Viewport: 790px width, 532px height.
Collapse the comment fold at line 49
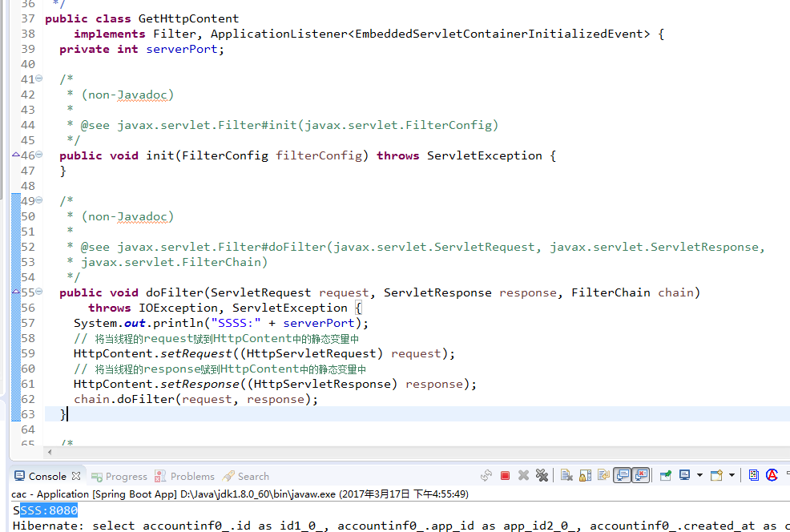click(38, 200)
